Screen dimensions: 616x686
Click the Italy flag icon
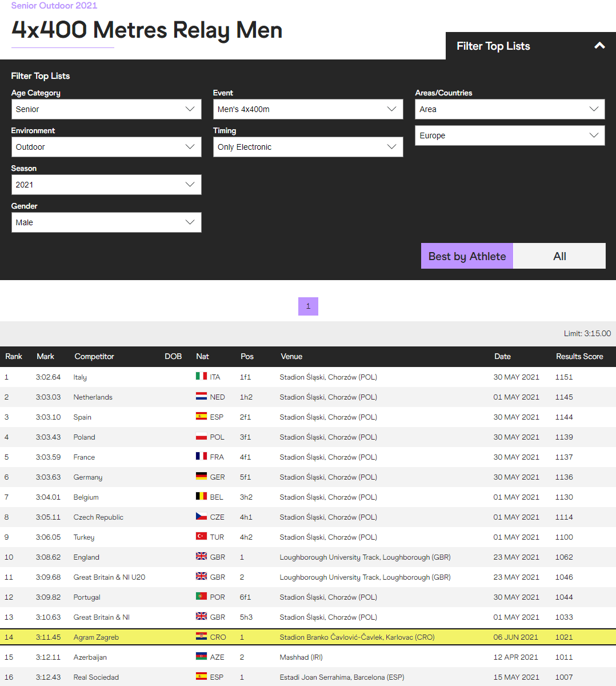click(201, 376)
